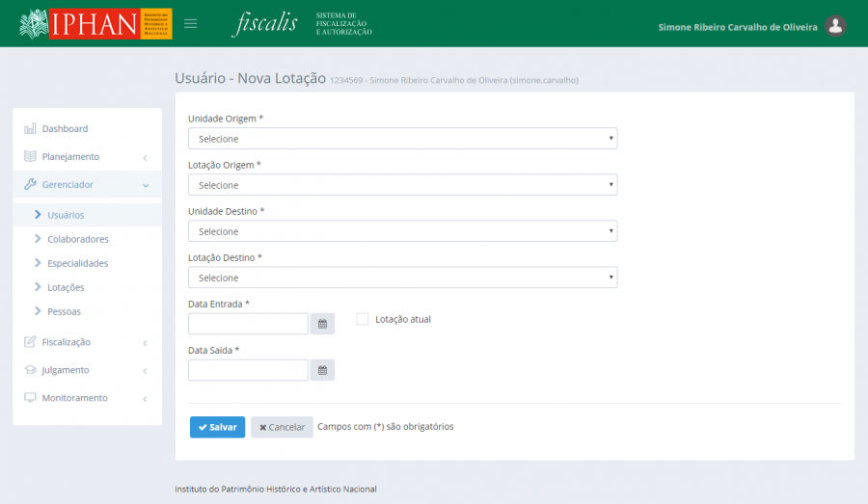Open the Data Entrada calendar picker
Image resolution: width=868 pixels, height=504 pixels.
(323, 324)
